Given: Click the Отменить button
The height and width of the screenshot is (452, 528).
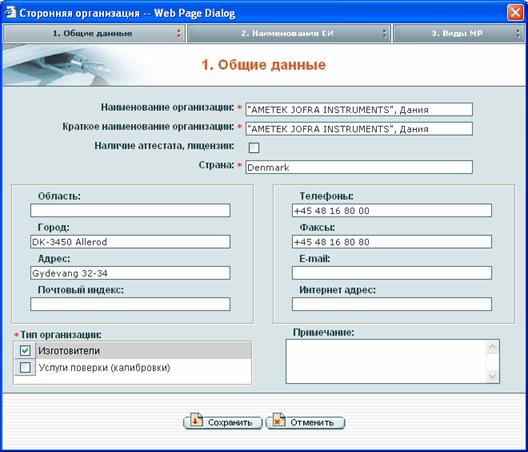Looking at the screenshot, I should coord(305,422).
